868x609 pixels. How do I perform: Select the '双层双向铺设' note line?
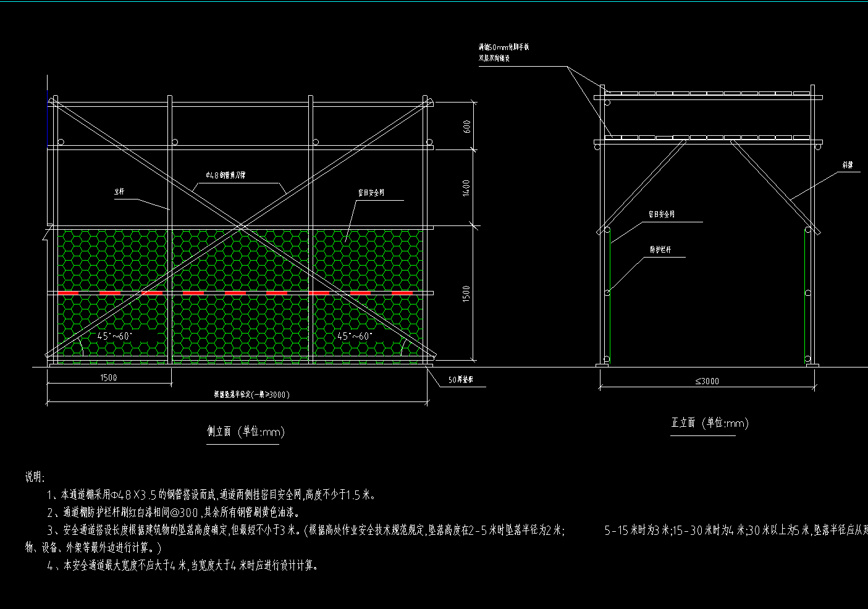494,59
